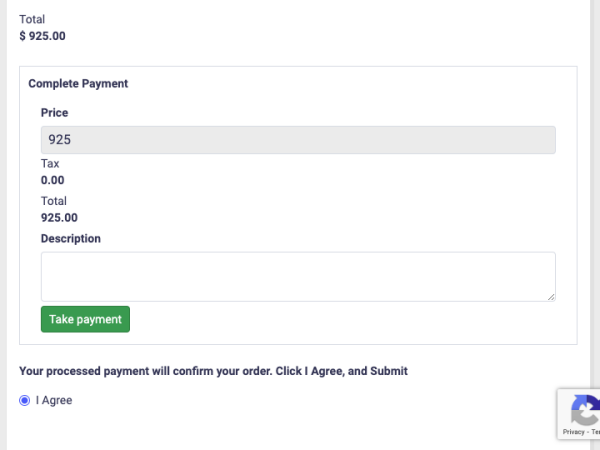Click the Description field label
The height and width of the screenshot is (450, 600).
click(x=71, y=238)
